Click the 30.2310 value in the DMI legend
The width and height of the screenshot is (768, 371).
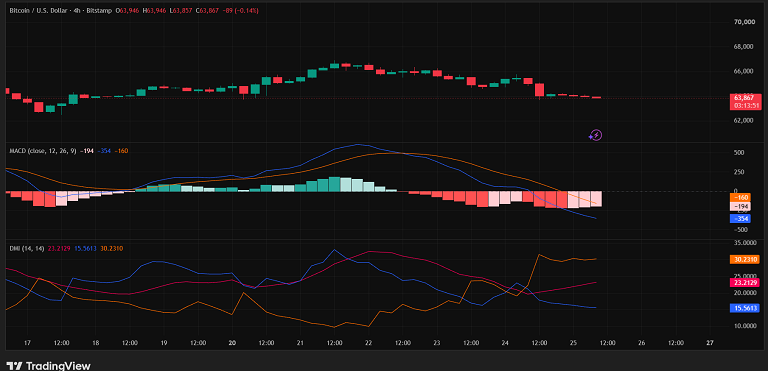pyautogui.click(x=112, y=249)
